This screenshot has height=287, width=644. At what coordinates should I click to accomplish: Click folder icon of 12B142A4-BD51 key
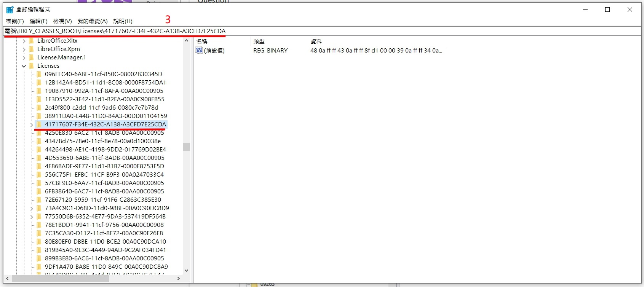(x=39, y=83)
